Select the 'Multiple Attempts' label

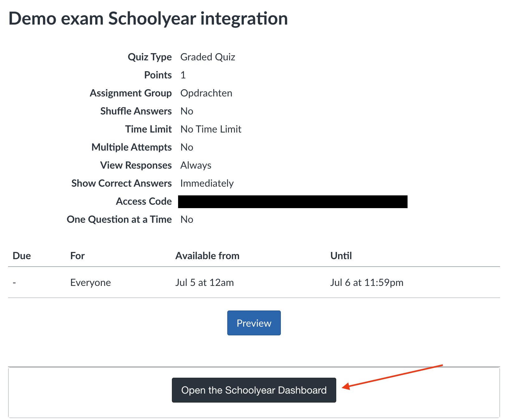tap(131, 147)
